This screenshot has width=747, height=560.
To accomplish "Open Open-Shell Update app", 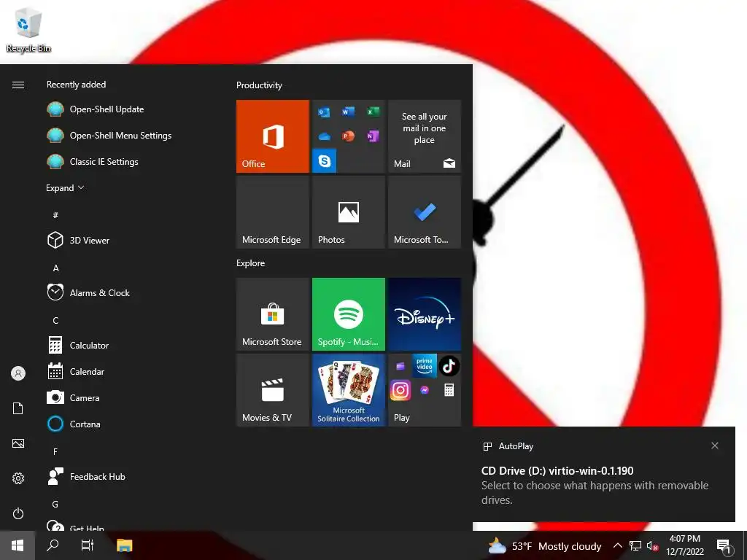I will point(107,109).
